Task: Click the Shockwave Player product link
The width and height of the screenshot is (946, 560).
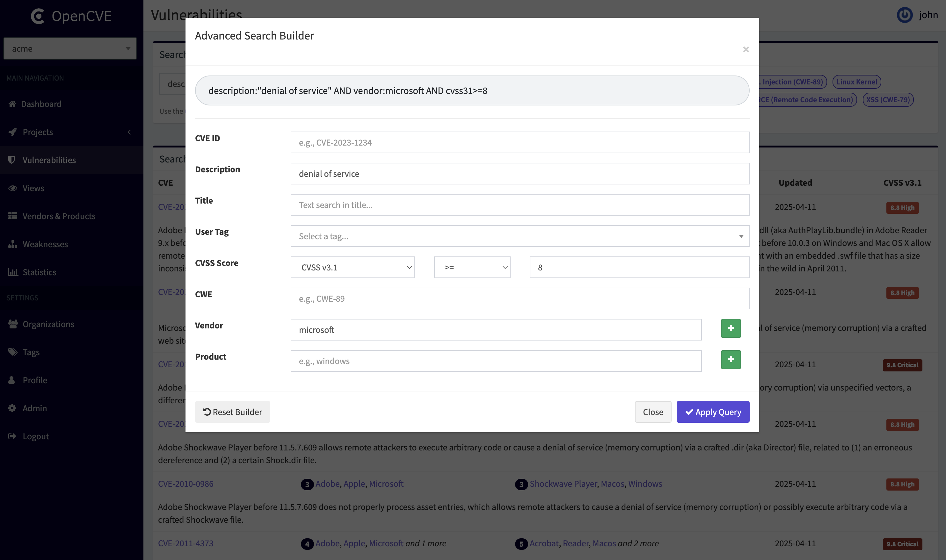Action: [x=563, y=484]
